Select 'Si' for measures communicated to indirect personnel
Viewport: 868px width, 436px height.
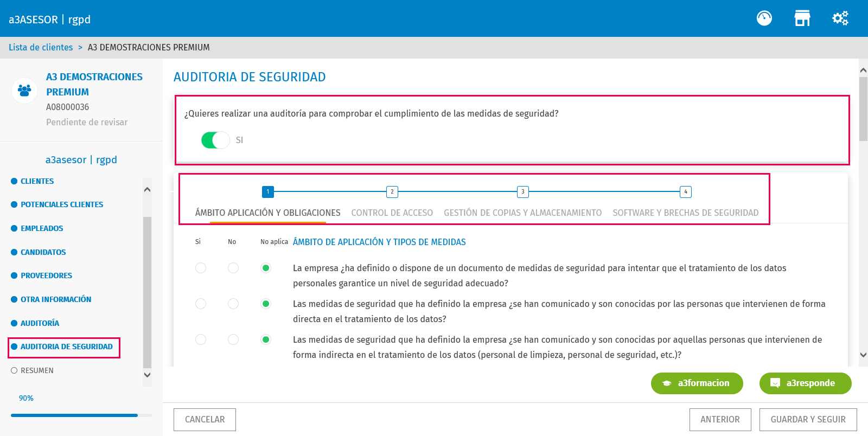[201, 339]
